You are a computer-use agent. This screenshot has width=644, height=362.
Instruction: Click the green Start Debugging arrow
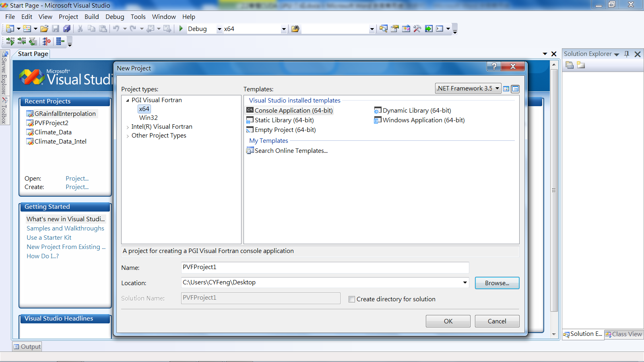pyautogui.click(x=181, y=29)
